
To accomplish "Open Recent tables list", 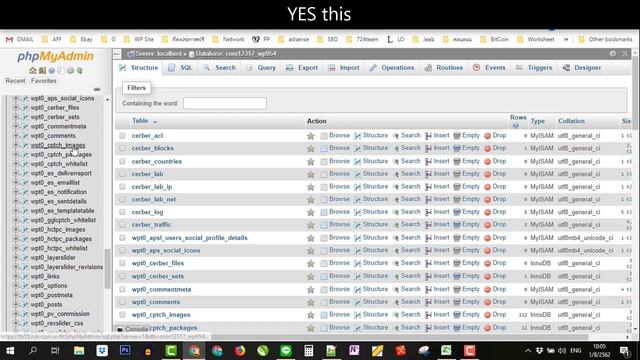I will coord(15,81).
